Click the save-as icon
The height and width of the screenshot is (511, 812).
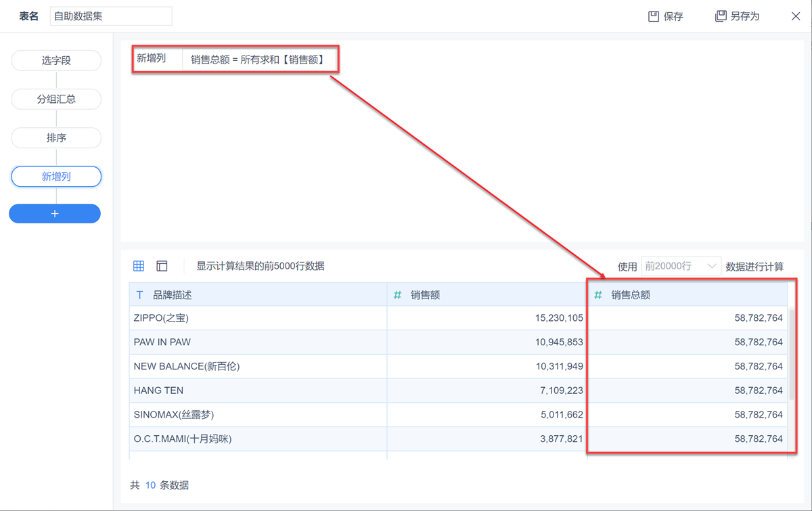pos(721,16)
